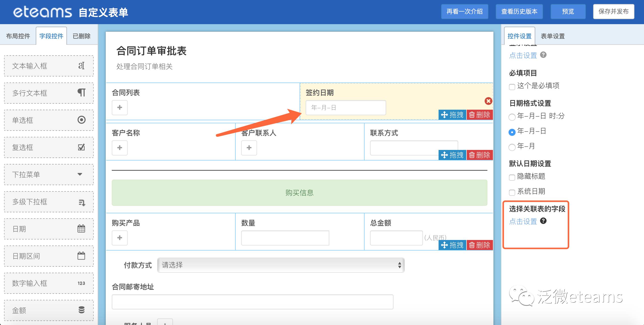Click the red remove icon on 签约日期 field
This screenshot has width=644, height=325.
488,101
